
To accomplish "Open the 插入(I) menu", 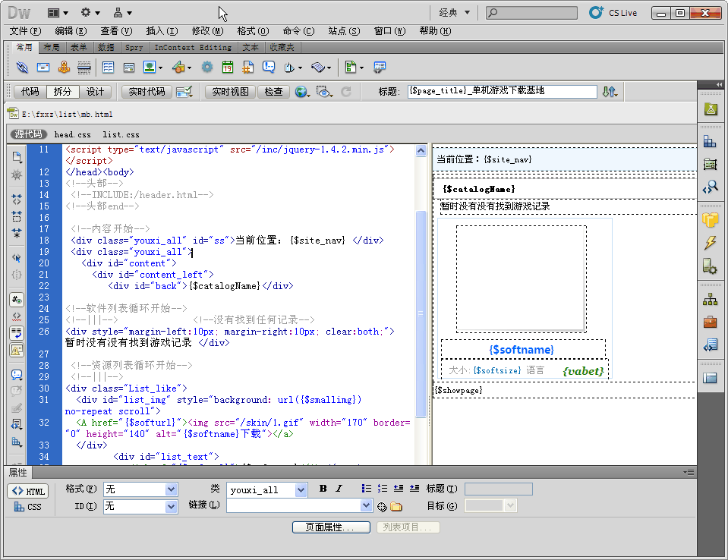I will (162, 31).
